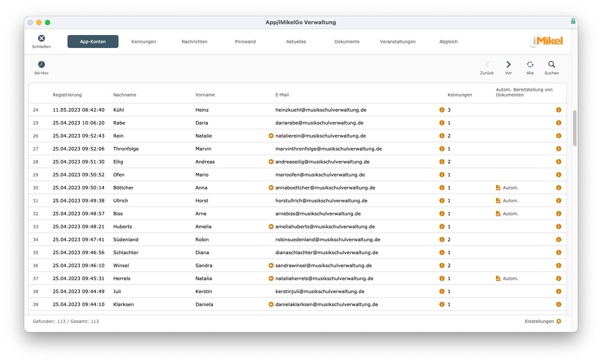Screen dimensions: 602x364
Task: Click the Nachname column header
Action: click(125, 95)
